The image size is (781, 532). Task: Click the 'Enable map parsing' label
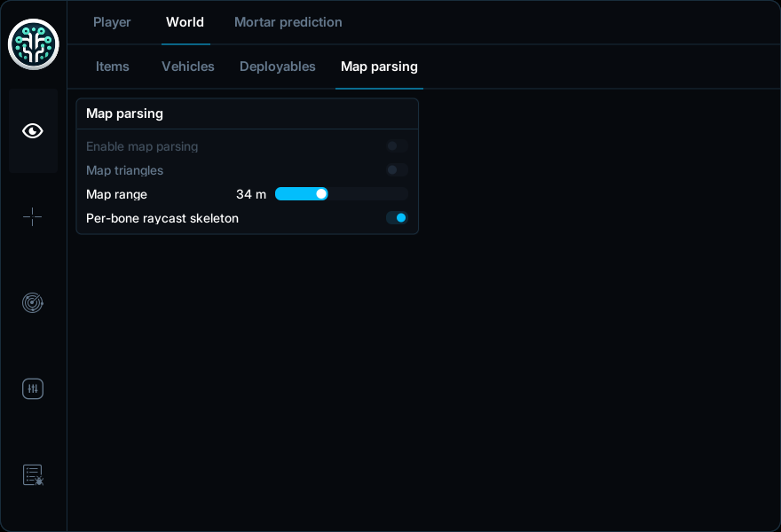pyautogui.click(x=142, y=146)
